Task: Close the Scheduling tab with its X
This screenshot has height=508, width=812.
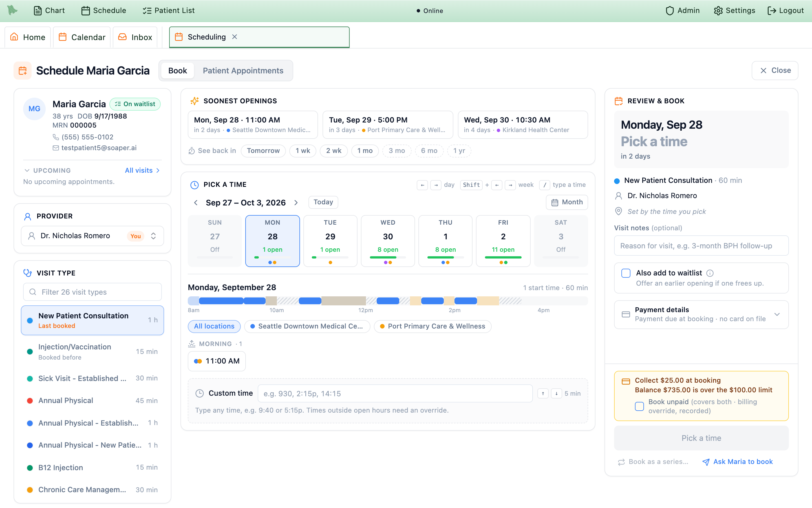Action: tap(235, 37)
